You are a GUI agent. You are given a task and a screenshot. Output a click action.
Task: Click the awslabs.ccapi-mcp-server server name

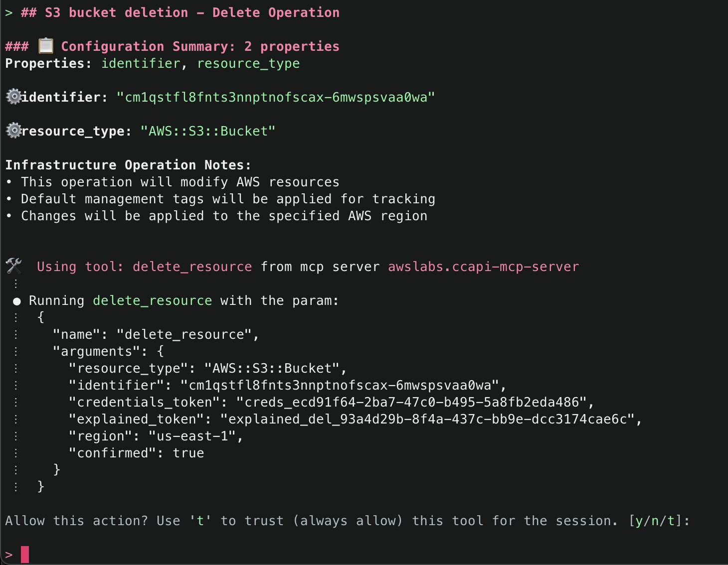pyautogui.click(x=483, y=267)
